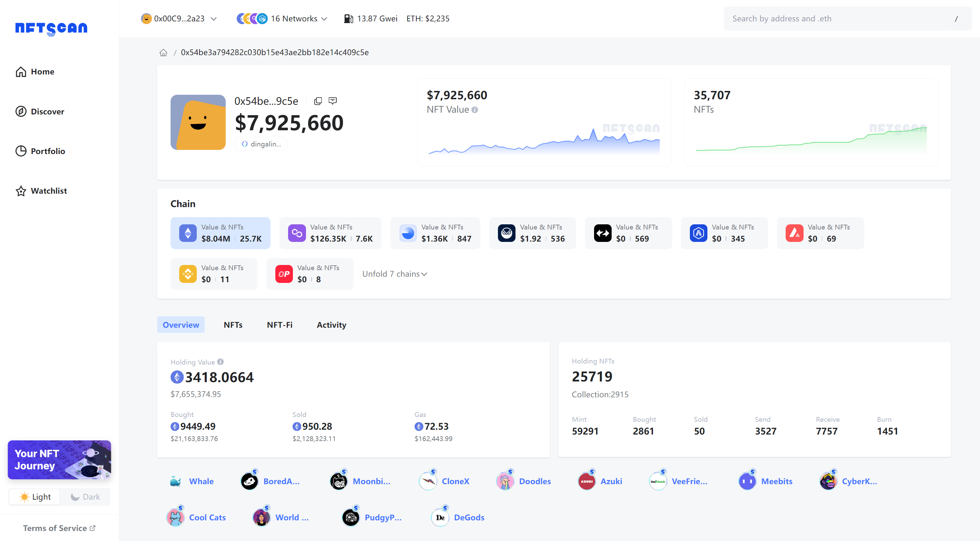
Task: Copy the wallet address 0x54be...9c5e
Action: point(318,101)
